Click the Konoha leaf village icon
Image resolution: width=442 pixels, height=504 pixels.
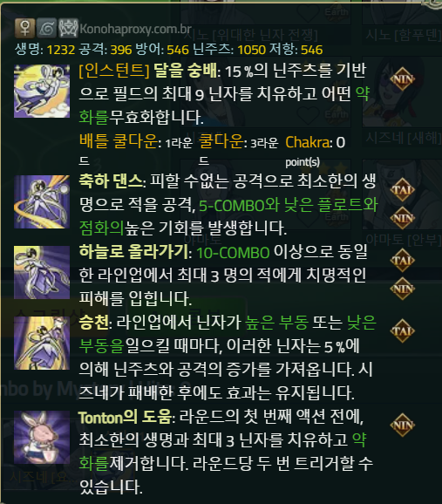(46, 28)
